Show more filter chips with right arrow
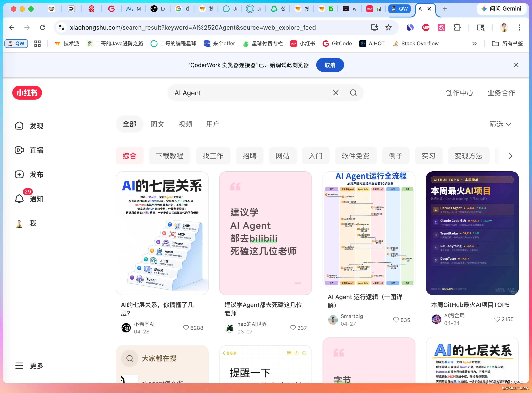Image resolution: width=532 pixels, height=393 pixels. [x=510, y=156]
